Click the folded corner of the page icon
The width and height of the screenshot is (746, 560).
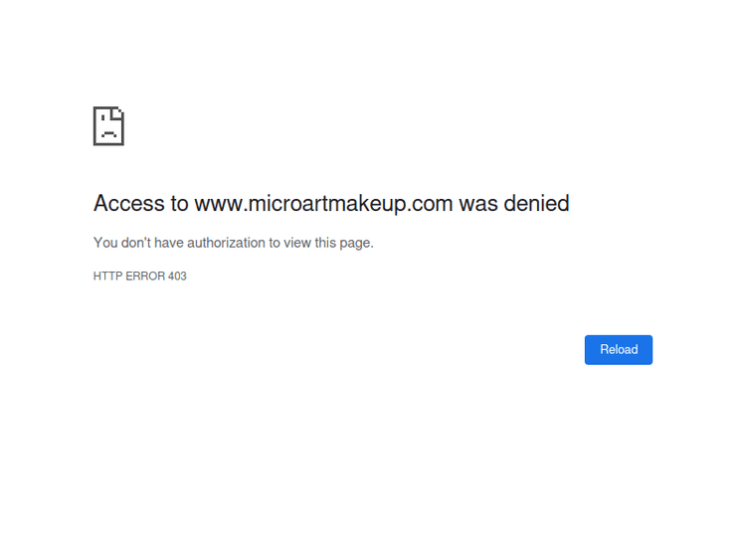point(118,111)
